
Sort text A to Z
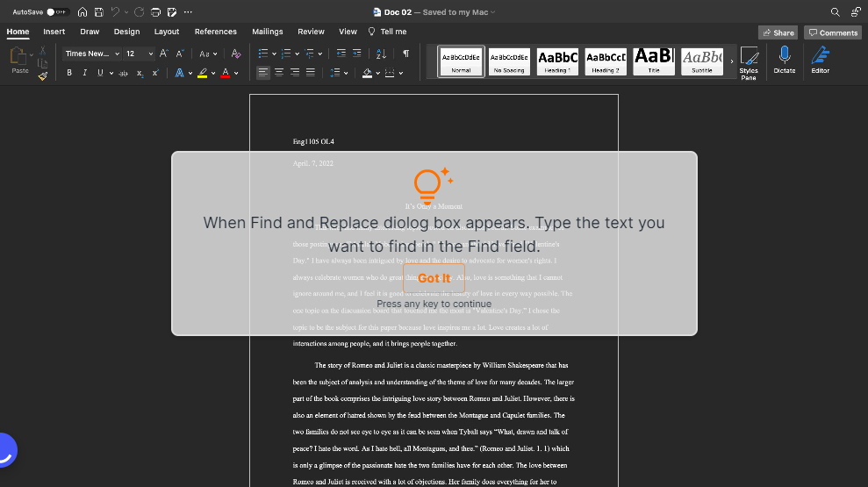tap(381, 54)
